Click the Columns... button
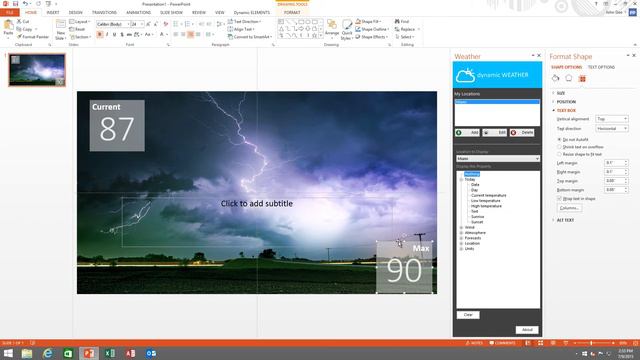 (569, 208)
